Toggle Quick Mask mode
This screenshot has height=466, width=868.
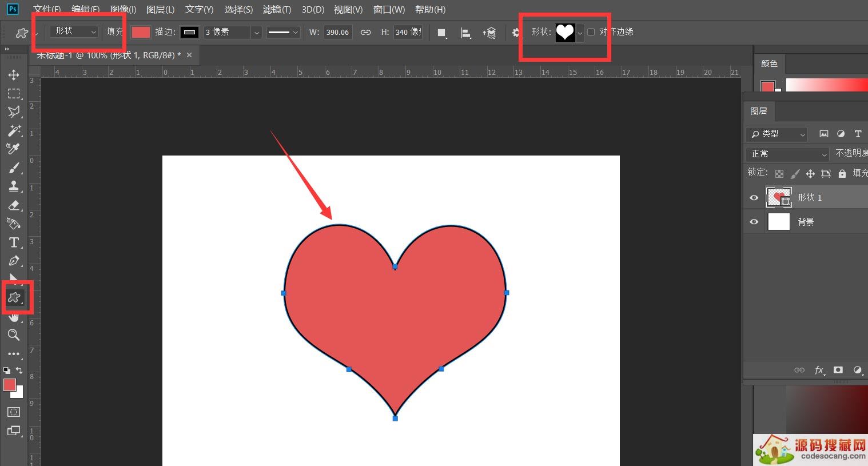click(x=14, y=412)
